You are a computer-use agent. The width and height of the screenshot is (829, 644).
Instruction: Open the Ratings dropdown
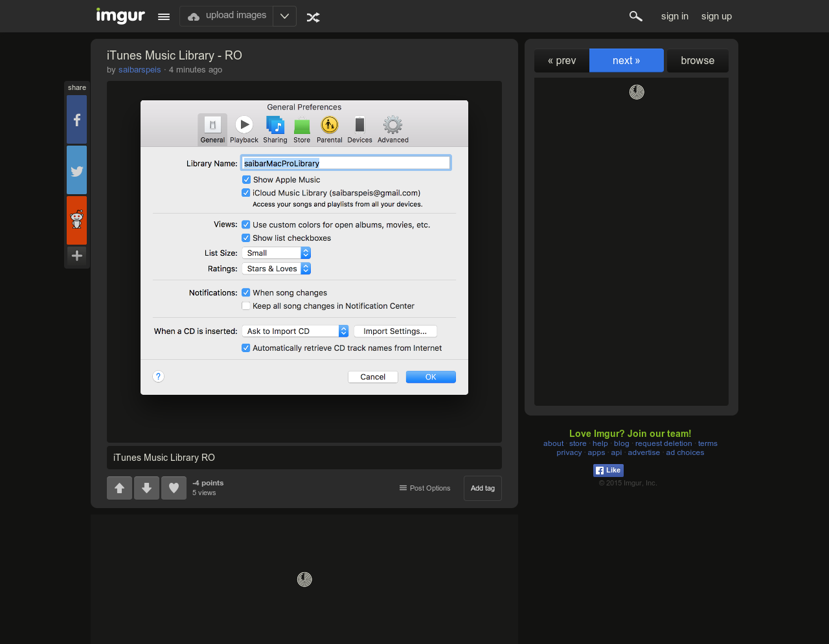pyautogui.click(x=277, y=269)
